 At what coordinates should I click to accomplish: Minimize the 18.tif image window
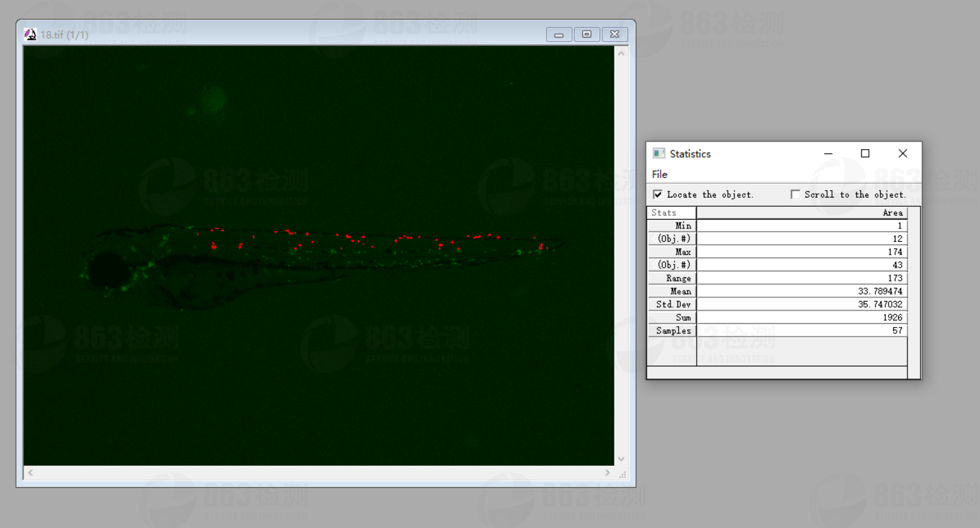[x=559, y=34]
